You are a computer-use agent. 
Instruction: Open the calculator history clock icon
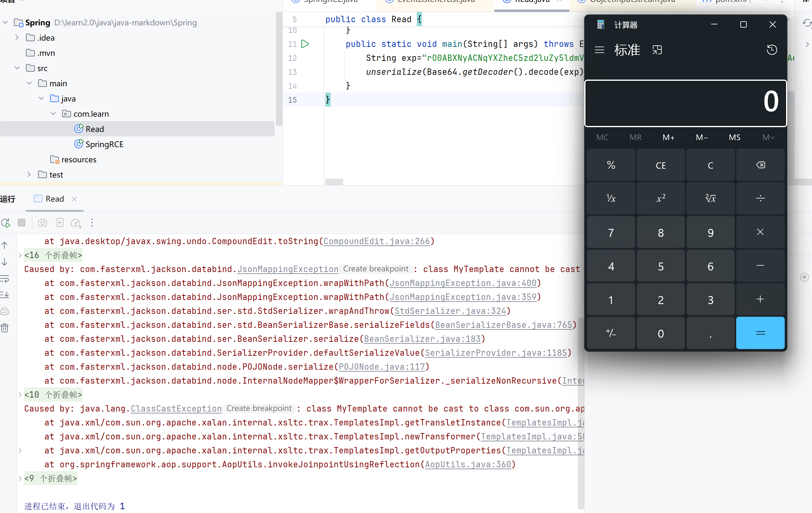tap(772, 50)
